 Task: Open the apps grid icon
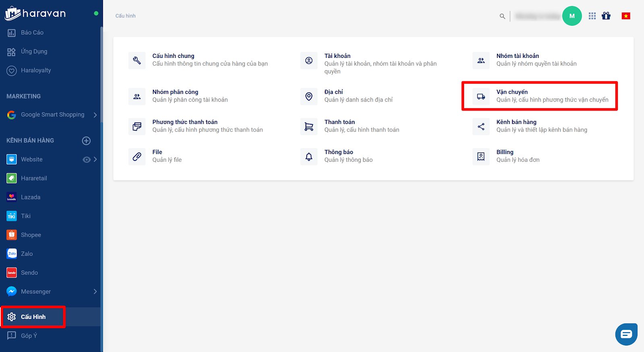pyautogui.click(x=592, y=16)
